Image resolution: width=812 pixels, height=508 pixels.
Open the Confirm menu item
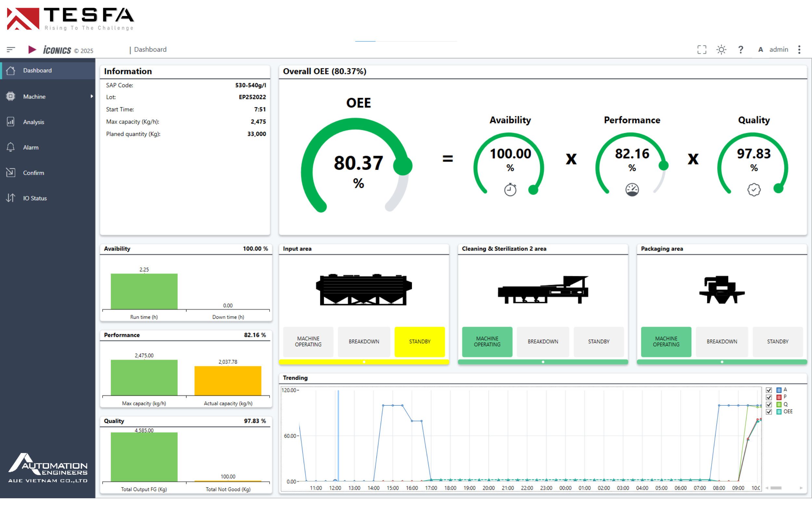tap(48, 172)
